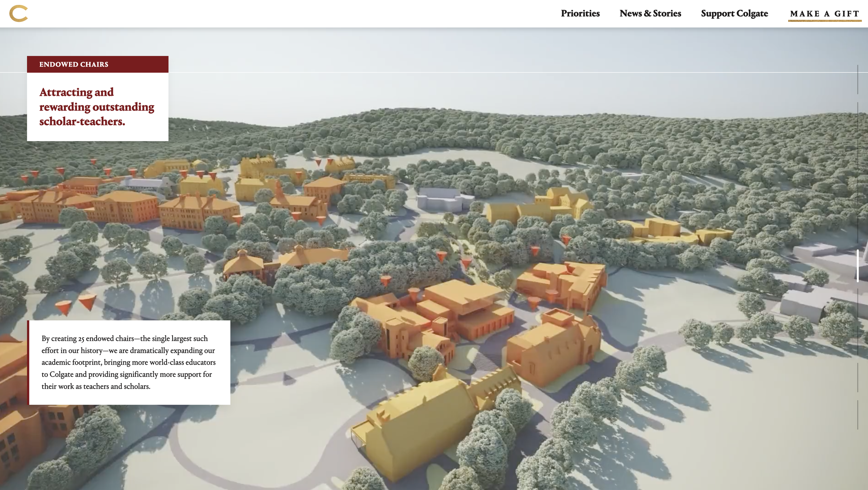The image size is (868, 490).
Task: Click the 25 endowed chairs description box
Action: coord(128,362)
